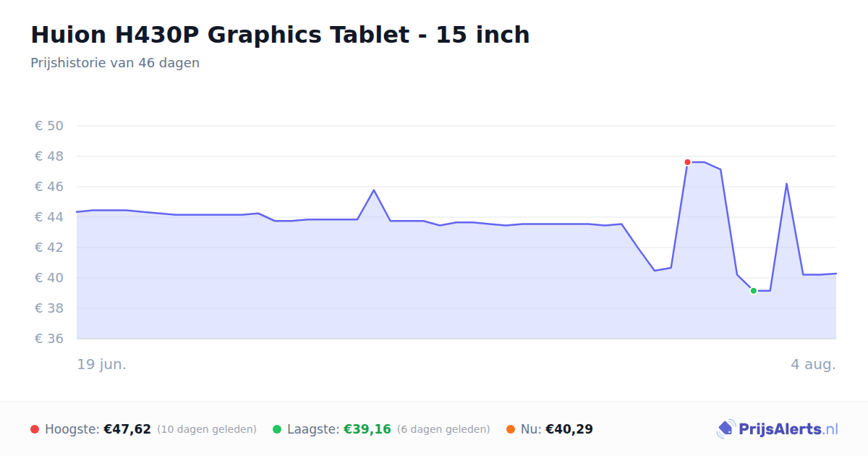Click the 19 jun. start date label
The height and width of the screenshot is (456, 868).
[102, 364]
